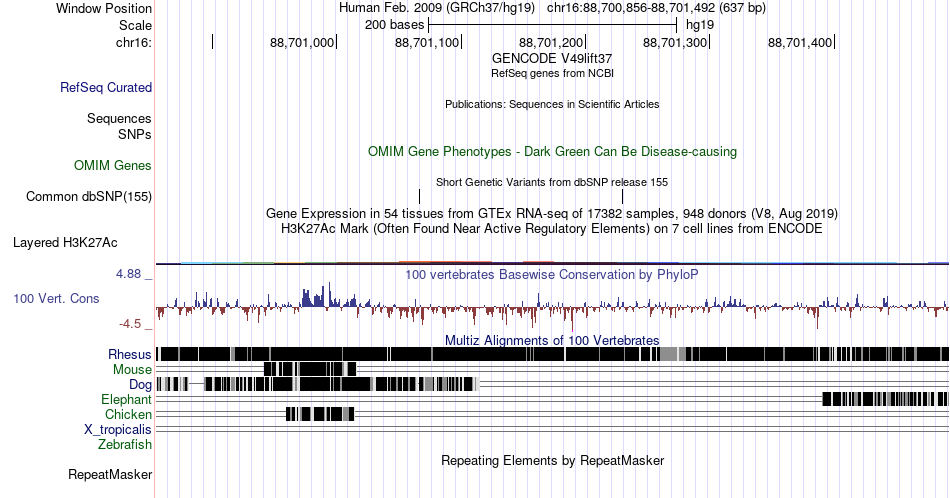Click the Window Position label
The image size is (950, 498).
point(104,8)
